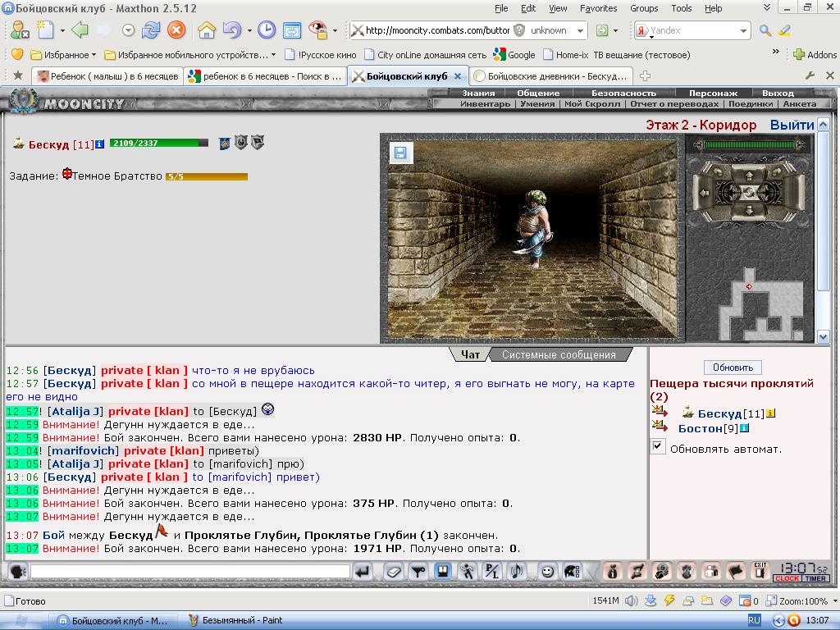
Task: Click the forward arrow on dungeon navigation pad
Action: click(749, 175)
